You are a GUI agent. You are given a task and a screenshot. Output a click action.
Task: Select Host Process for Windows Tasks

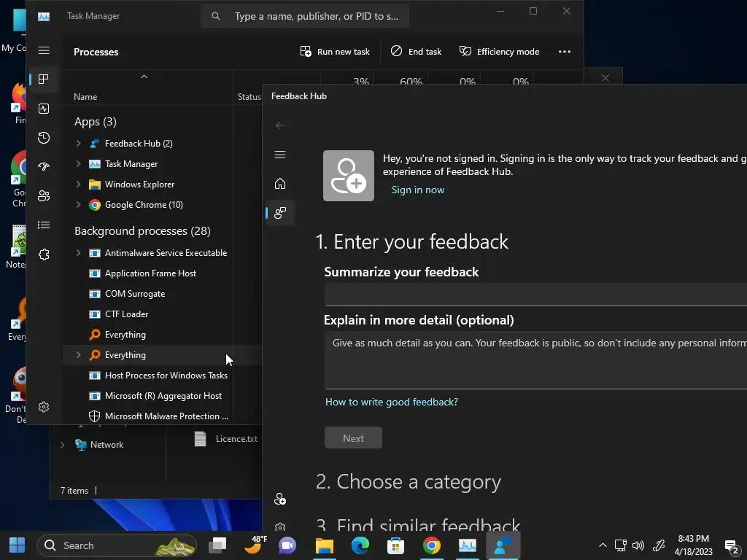[162, 376]
